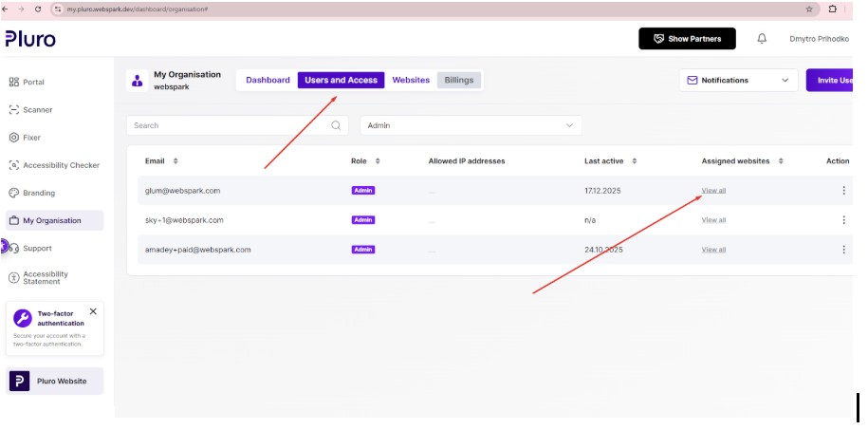Image resolution: width=868 pixels, height=430 pixels.
Task: Click the site info icon in the address bar
Action: [58, 9]
